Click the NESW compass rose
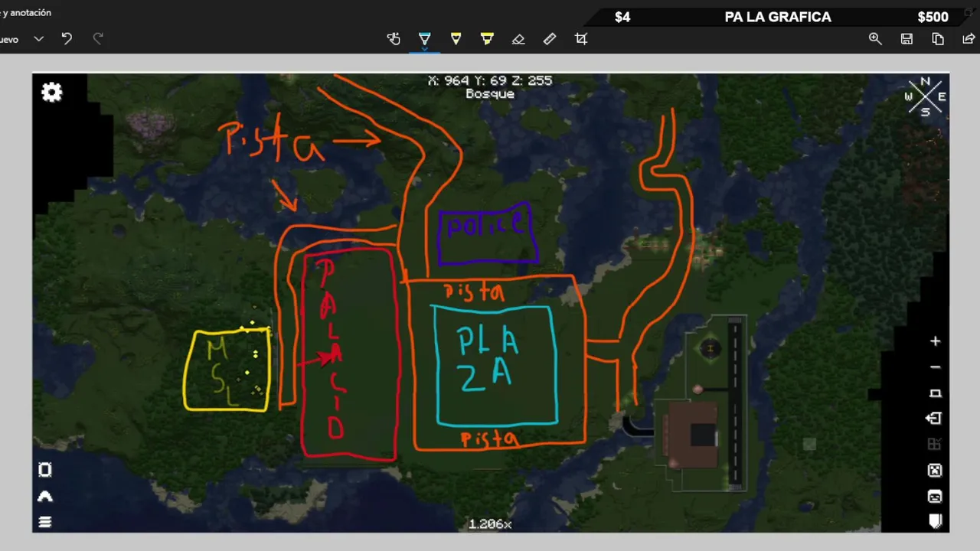 point(925,96)
